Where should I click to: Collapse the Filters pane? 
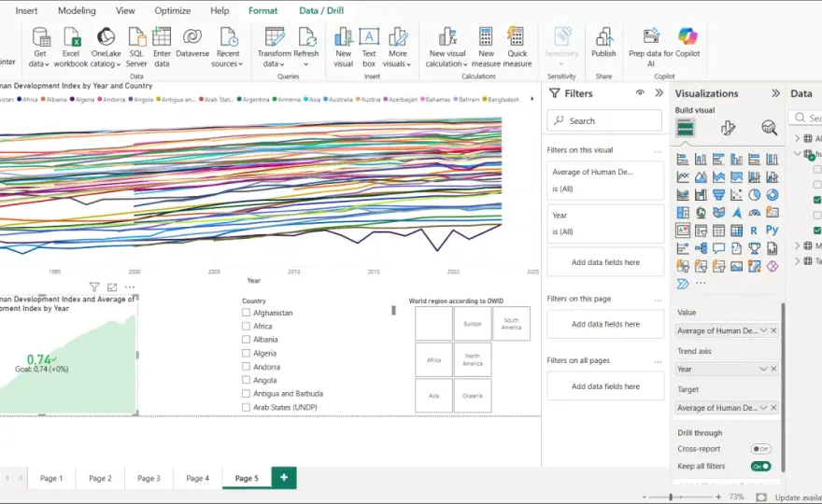(x=659, y=92)
